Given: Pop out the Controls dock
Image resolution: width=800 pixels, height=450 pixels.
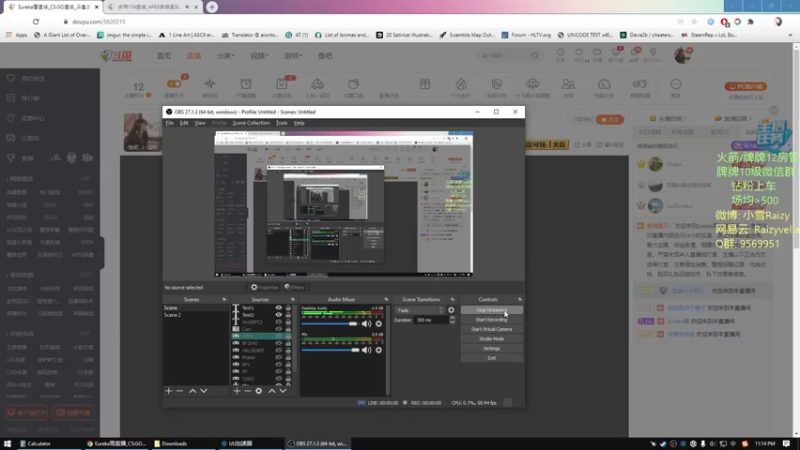Looking at the screenshot, I should (x=520, y=299).
